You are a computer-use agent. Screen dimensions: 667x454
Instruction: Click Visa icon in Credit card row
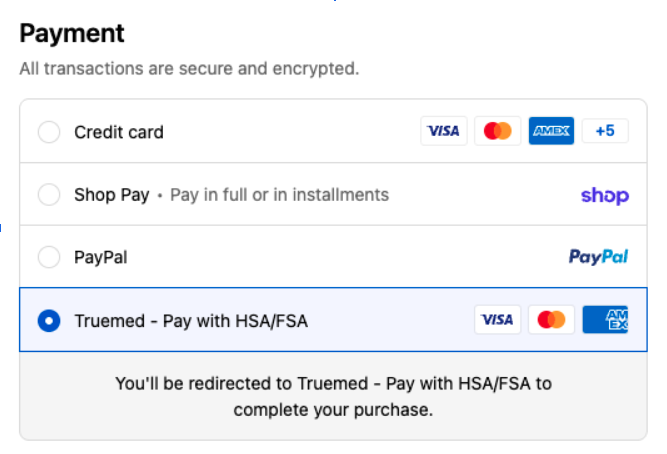[x=444, y=131]
